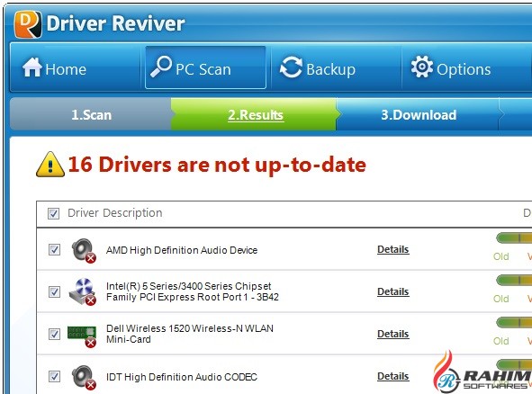Open Details for Intel 5 Series Chipset
Screen dimensions: 532x394
(392, 291)
